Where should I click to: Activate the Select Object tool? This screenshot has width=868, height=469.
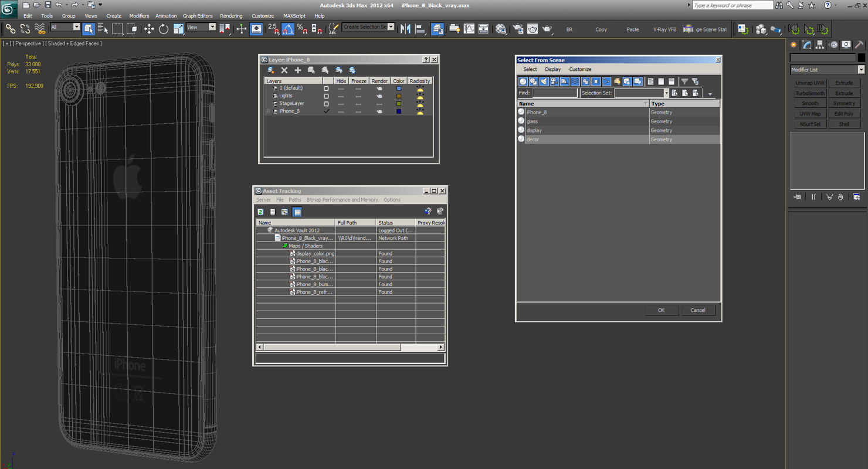pos(89,29)
